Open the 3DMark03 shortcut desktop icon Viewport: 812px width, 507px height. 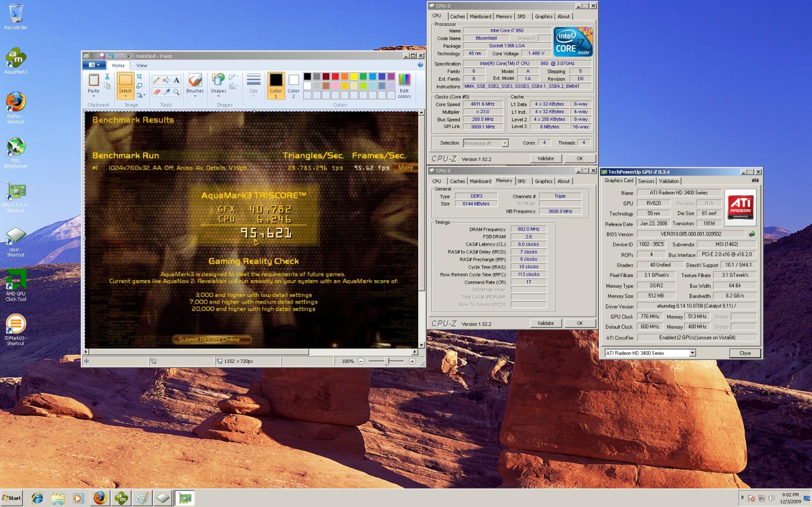(x=16, y=329)
